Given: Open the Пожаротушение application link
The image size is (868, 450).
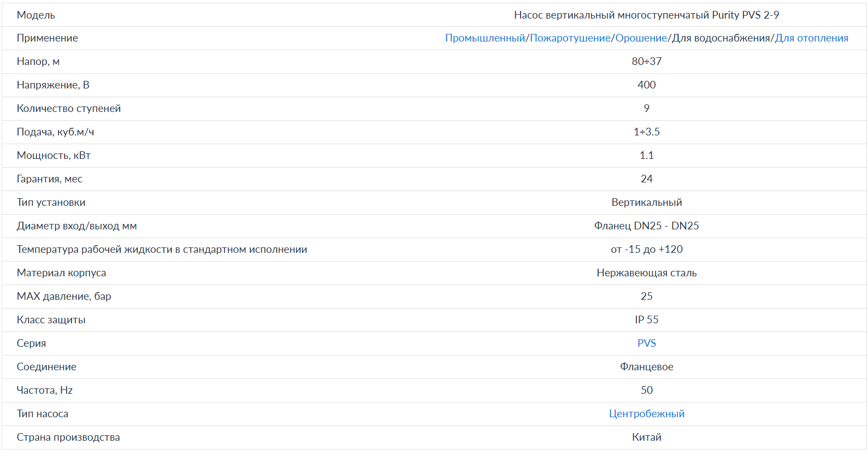Looking at the screenshot, I should 570,38.
